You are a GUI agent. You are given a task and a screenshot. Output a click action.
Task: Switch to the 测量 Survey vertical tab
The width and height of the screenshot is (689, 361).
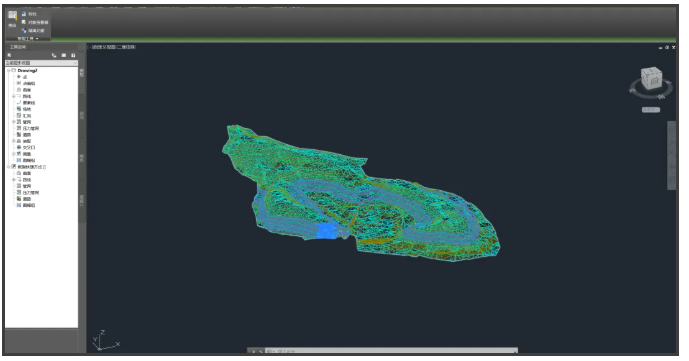[x=82, y=158]
